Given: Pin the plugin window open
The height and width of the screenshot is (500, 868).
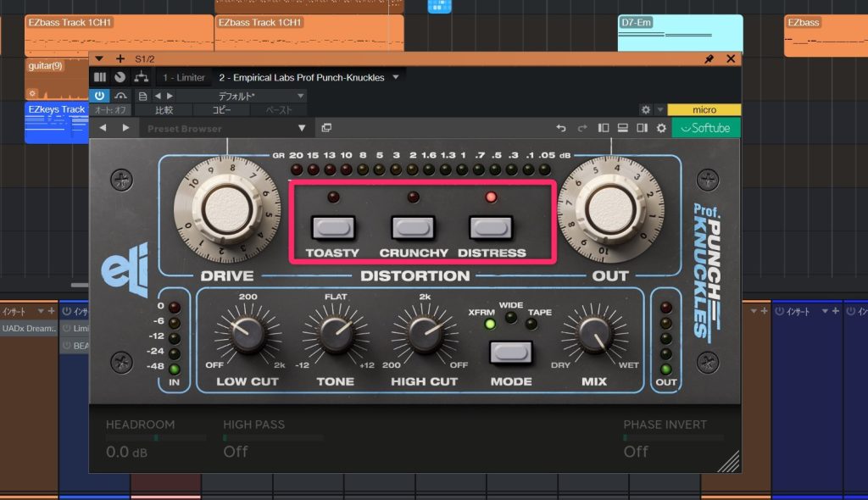Looking at the screenshot, I should (709, 58).
